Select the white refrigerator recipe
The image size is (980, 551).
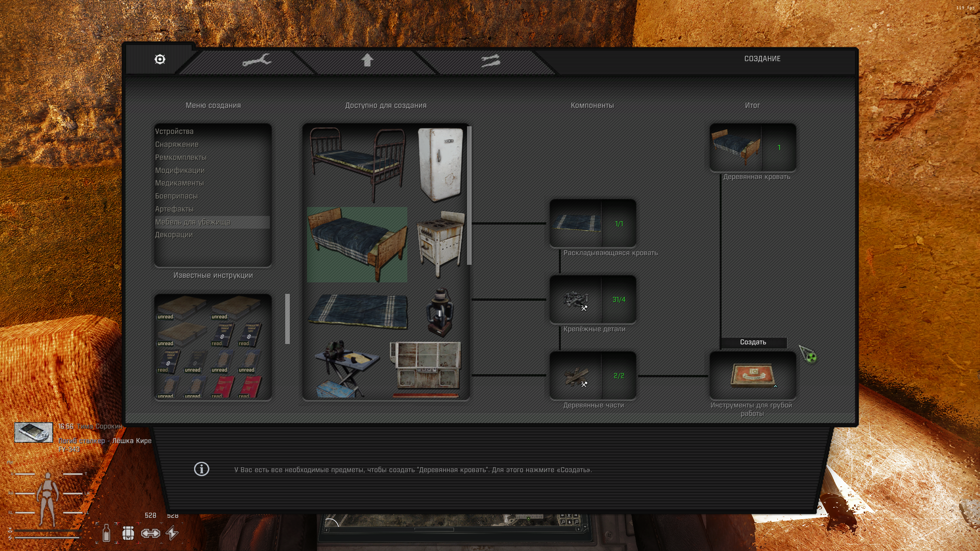[440, 165]
